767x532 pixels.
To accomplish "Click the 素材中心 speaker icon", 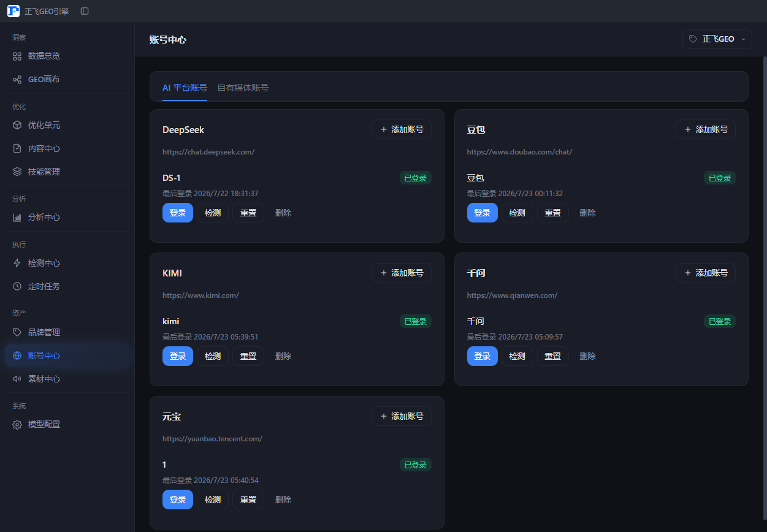I will tap(17, 379).
